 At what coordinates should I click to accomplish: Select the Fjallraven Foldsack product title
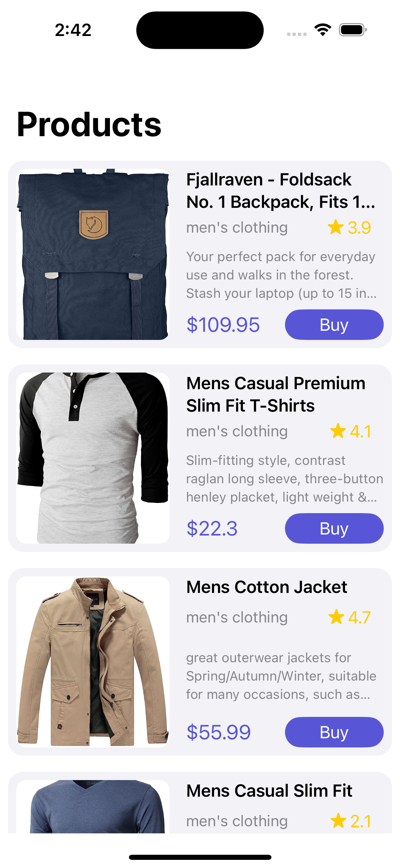click(281, 191)
